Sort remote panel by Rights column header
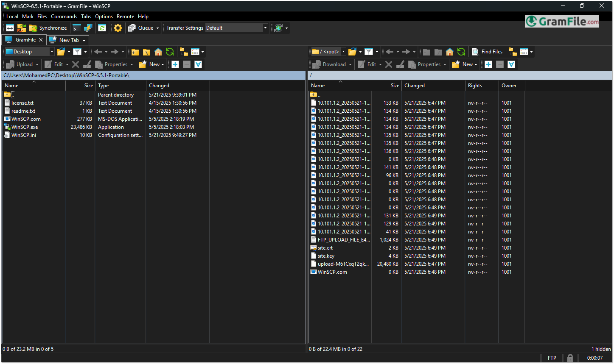The height and width of the screenshot is (364, 614). [482, 86]
